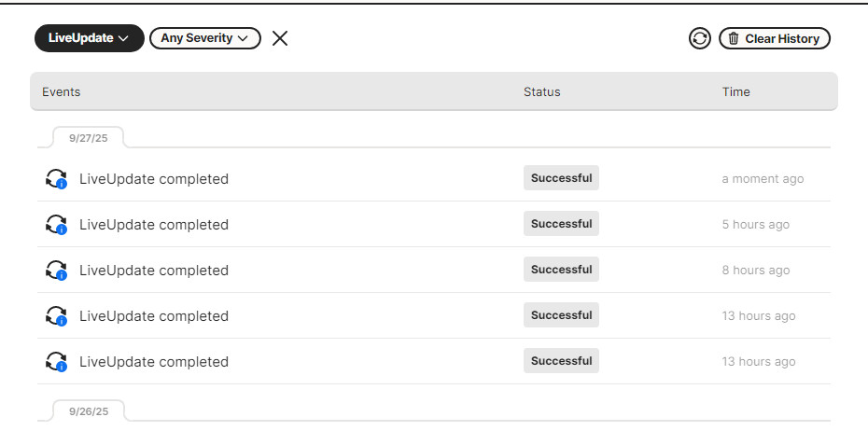The width and height of the screenshot is (868, 431).
Task: Click the Events column header
Action: click(x=62, y=92)
